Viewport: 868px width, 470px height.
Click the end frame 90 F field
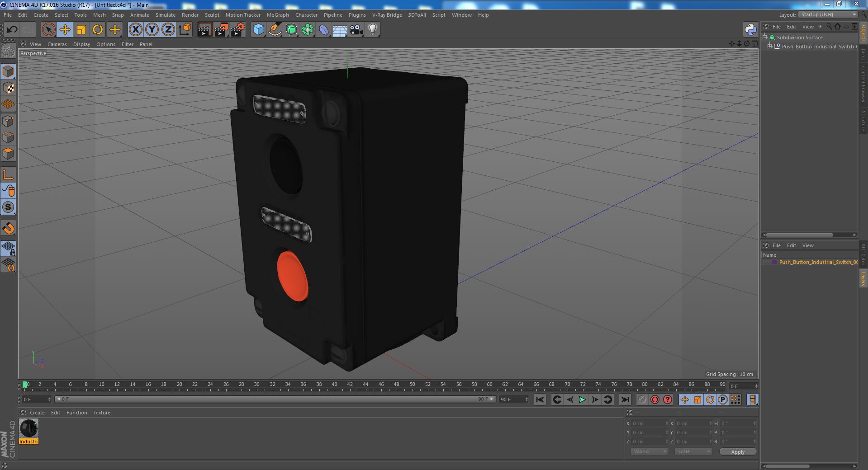tap(513, 399)
